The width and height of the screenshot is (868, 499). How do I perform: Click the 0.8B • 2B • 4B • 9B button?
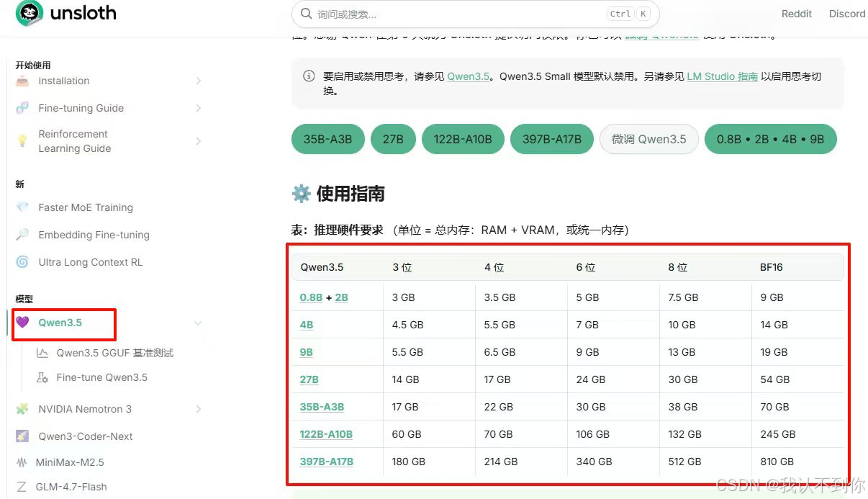click(x=771, y=139)
